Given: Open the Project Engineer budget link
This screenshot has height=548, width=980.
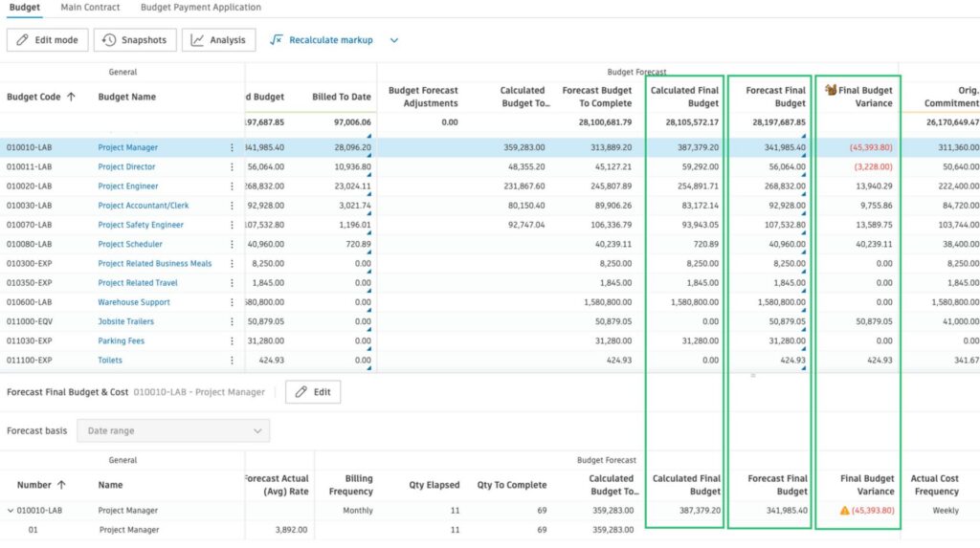Looking at the screenshot, I should click(x=128, y=186).
